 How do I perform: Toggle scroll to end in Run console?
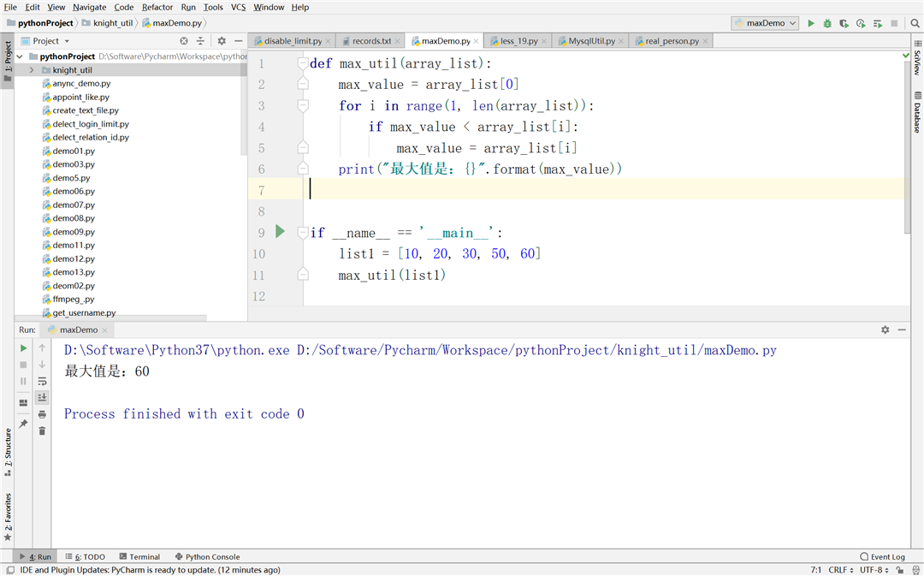(42, 397)
